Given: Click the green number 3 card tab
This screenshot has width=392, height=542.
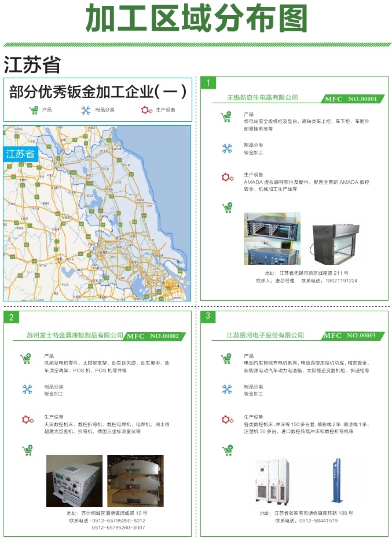Looking at the screenshot, I should (x=207, y=317).
